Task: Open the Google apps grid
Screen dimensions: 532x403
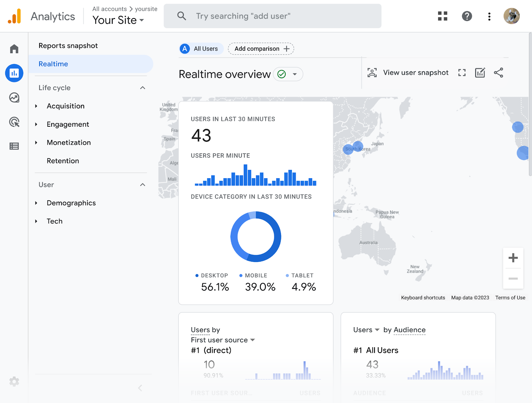Action: (x=442, y=16)
